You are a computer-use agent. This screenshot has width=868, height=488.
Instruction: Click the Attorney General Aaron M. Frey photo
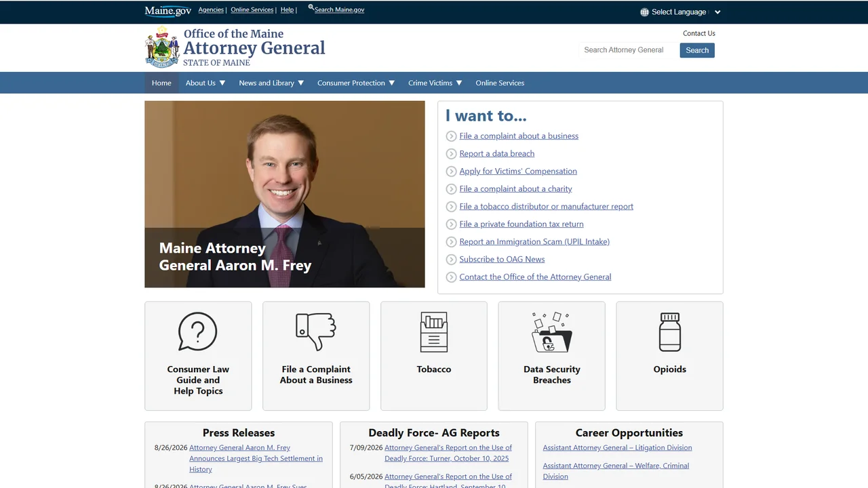pyautogui.click(x=285, y=194)
